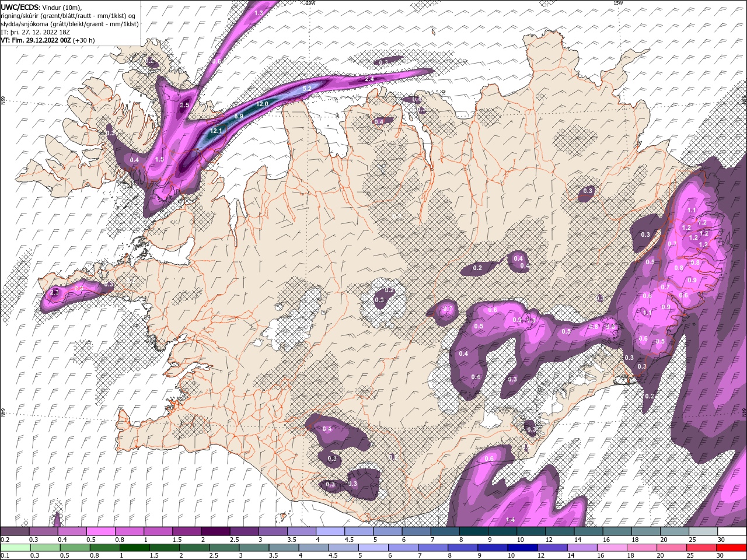Select the dark purple swatch labeled 0.2
The height and width of the screenshot is (560, 747).
click(x=15, y=531)
